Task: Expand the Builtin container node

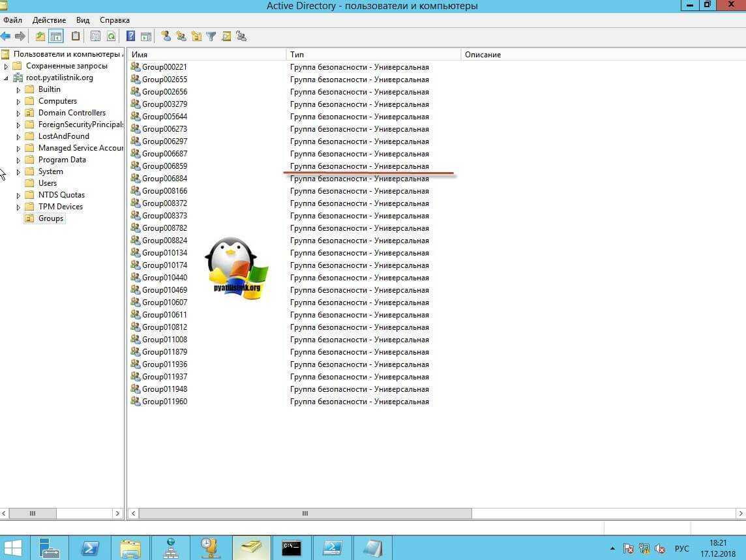Action: coord(18,90)
